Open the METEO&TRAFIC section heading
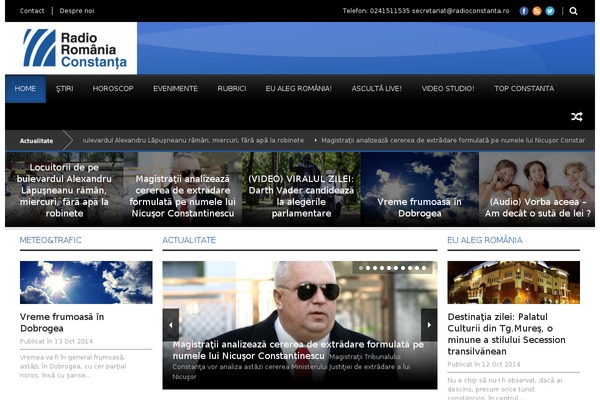600x400 pixels. click(51, 240)
